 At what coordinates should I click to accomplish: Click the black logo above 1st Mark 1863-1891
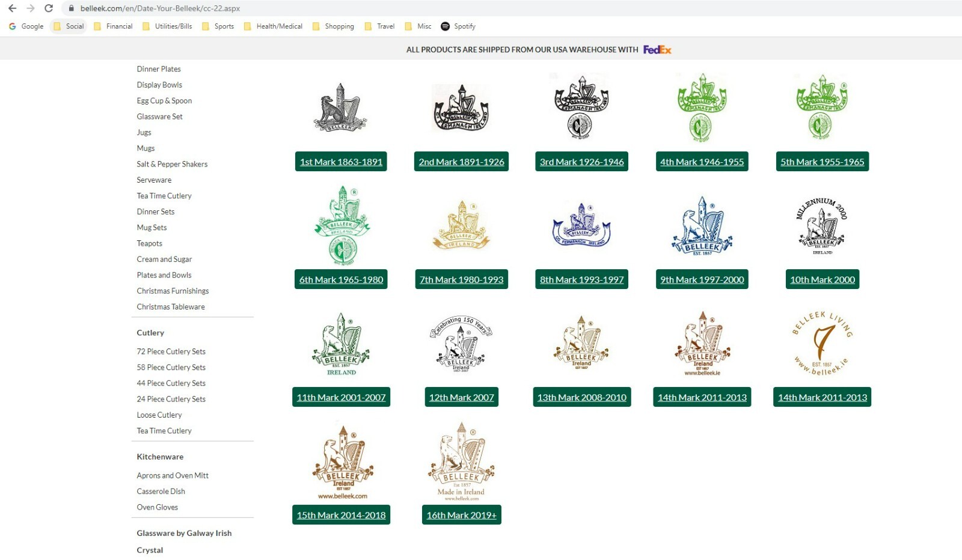coord(340,108)
